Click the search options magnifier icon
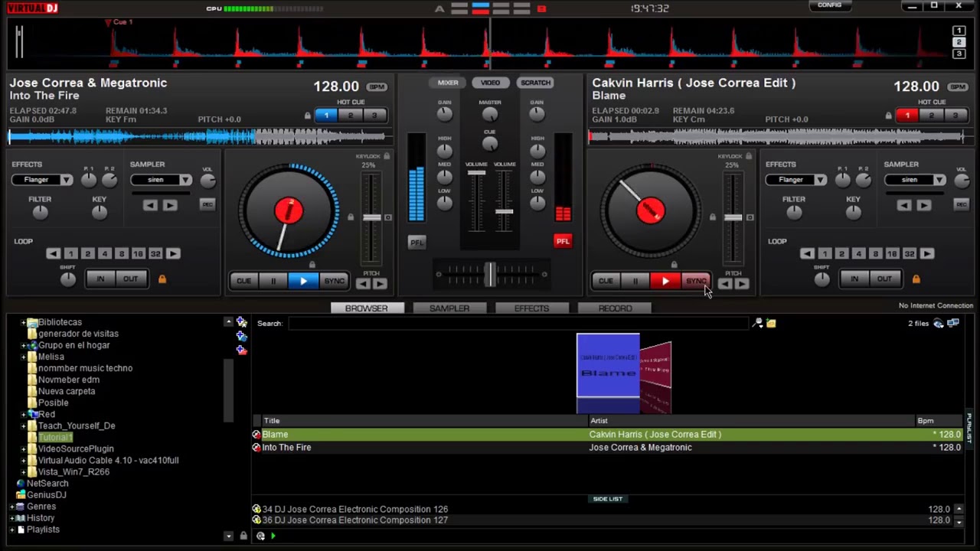This screenshot has width=980, height=551. (757, 324)
